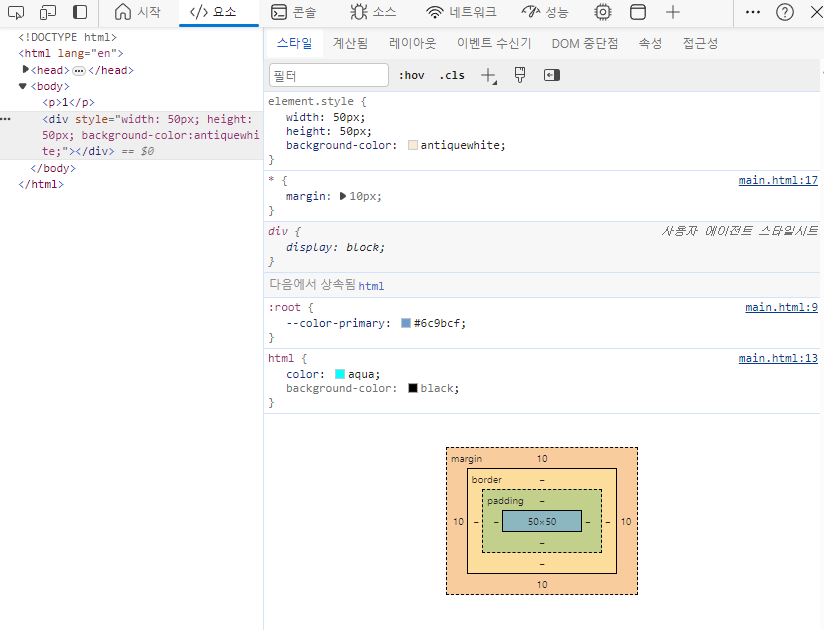The height and width of the screenshot is (630, 824).
Task: Open the aqua color swatch
Action: tap(340, 374)
